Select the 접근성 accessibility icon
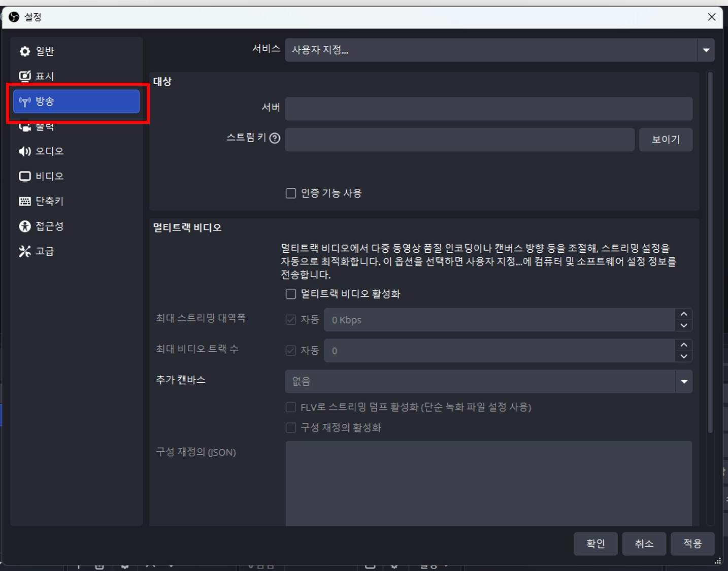This screenshot has height=571, width=728. [25, 226]
